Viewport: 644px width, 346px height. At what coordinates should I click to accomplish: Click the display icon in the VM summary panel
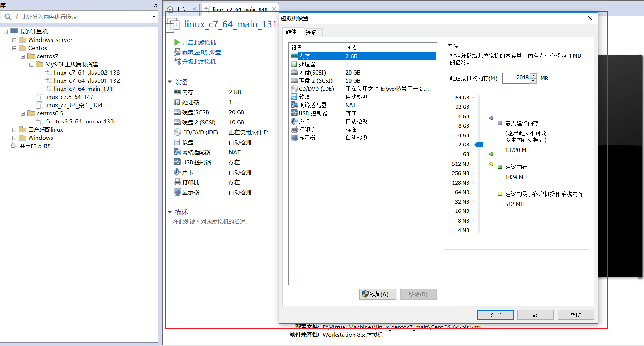[x=177, y=192]
